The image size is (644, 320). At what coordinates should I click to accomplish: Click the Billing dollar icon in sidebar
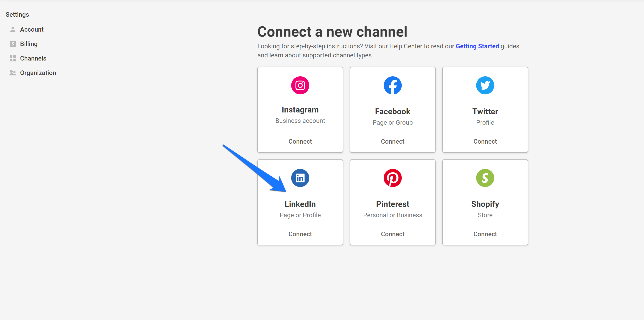pyautogui.click(x=13, y=44)
